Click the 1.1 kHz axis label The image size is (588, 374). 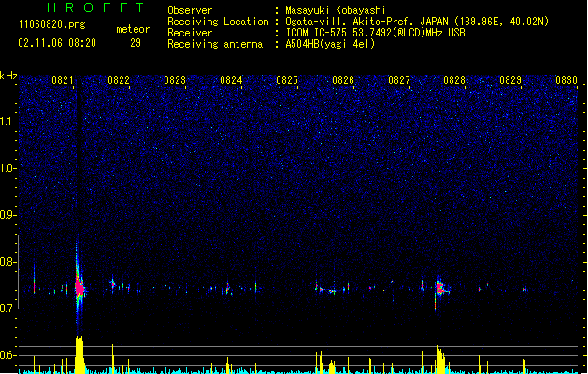(8, 122)
